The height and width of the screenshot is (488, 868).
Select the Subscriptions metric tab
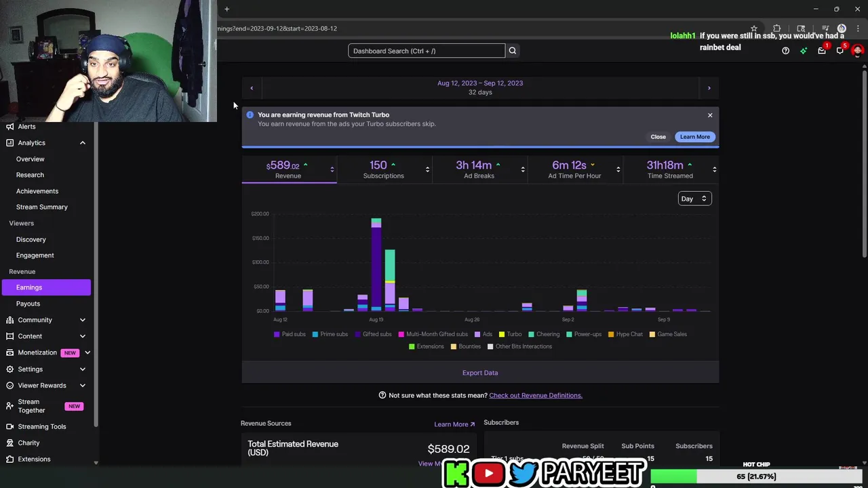[x=384, y=169]
